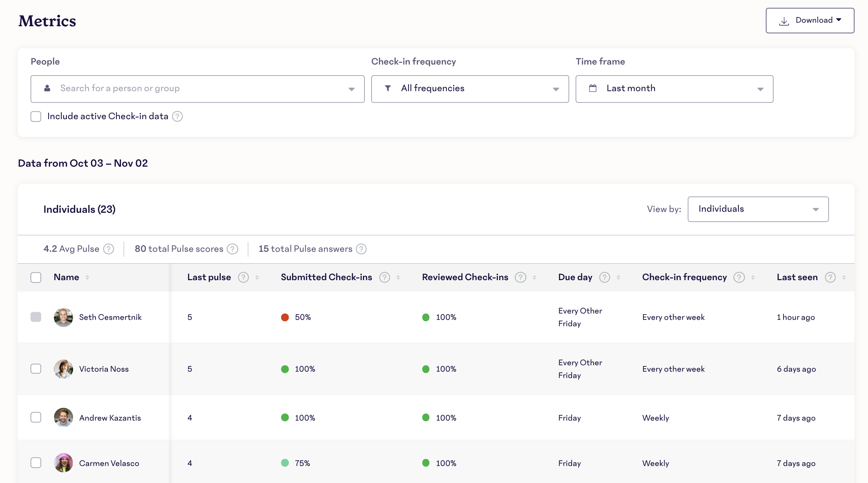Select Seth Cesmertnik row checkbox
Screen dimensions: 868x483
36,317
